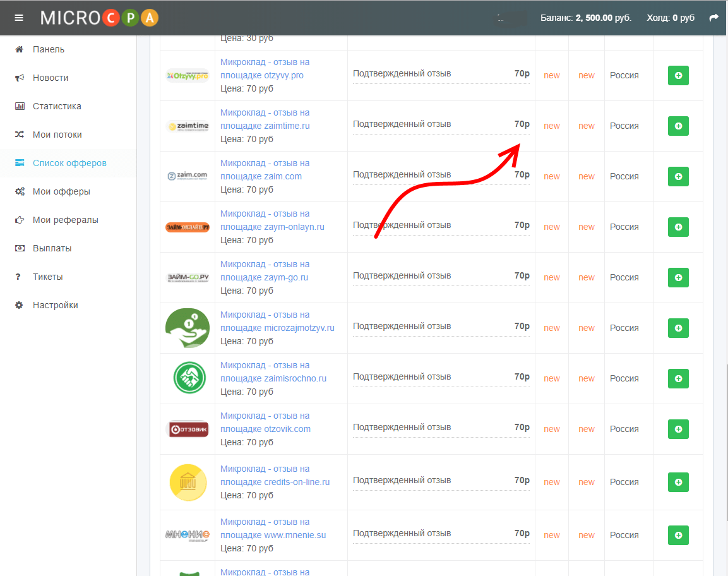Screen dimensions: 728x576
Task: Open Настройки in sidebar
Action: point(56,305)
